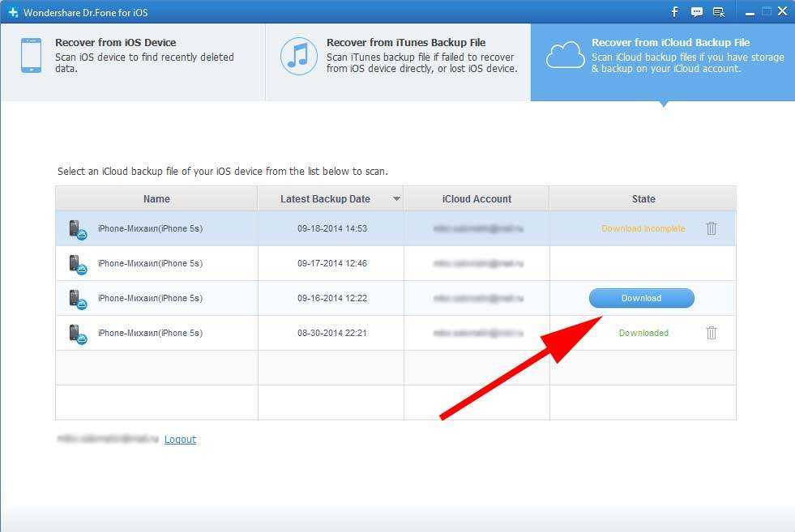Click the State column header

coord(643,199)
